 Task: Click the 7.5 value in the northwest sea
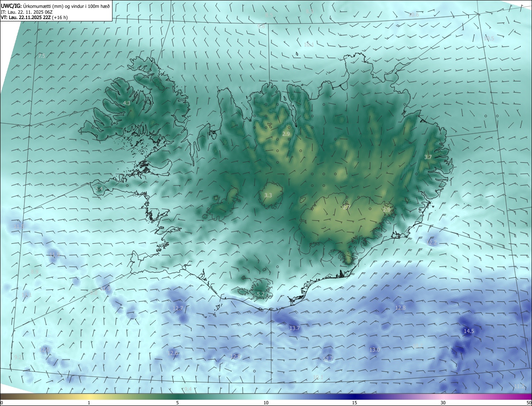tap(41, 56)
